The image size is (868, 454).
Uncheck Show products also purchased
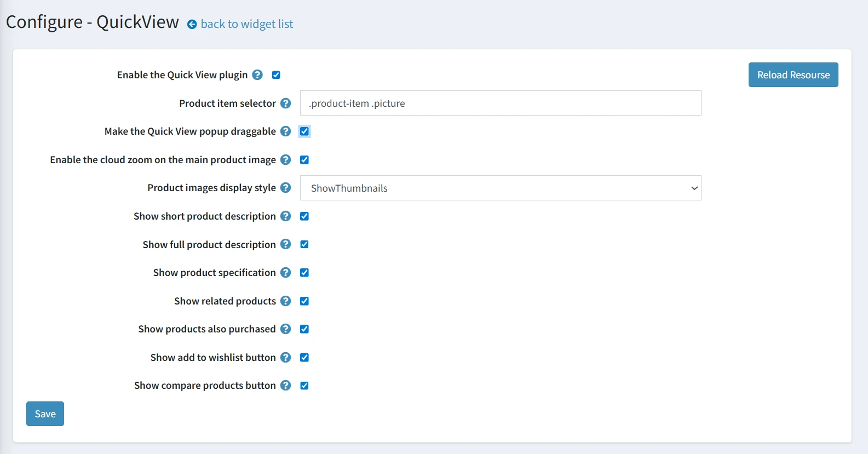[x=304, y=329]
